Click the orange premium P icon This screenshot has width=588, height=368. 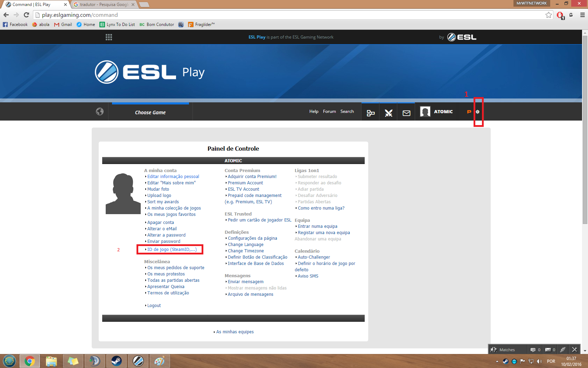click(469, 112)
